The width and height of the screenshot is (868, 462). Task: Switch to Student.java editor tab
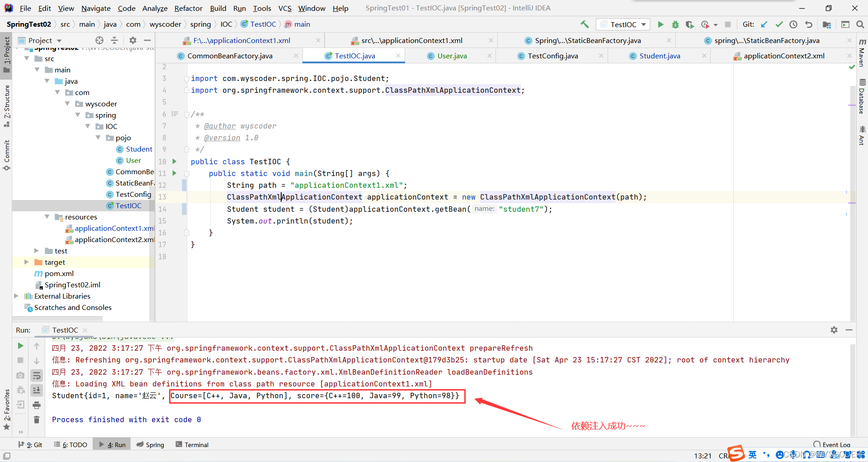click(x=660, y=56)
